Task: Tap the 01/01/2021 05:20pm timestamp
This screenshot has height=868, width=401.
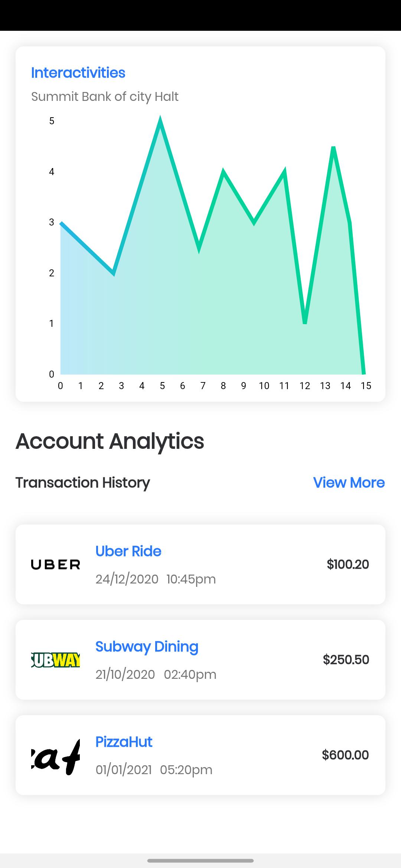Action: tap(154, 770)
